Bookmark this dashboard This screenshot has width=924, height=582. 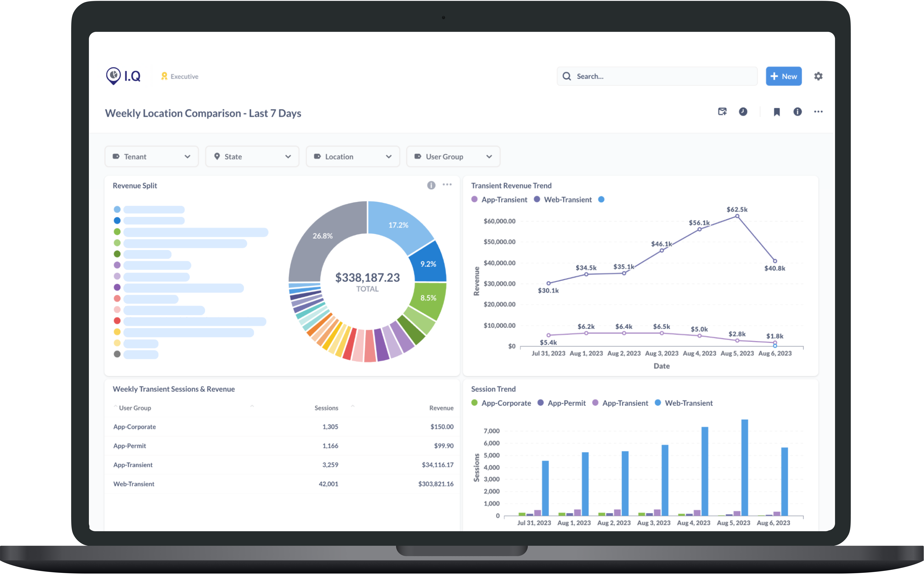pyautogui.click(x=777, y=112)
